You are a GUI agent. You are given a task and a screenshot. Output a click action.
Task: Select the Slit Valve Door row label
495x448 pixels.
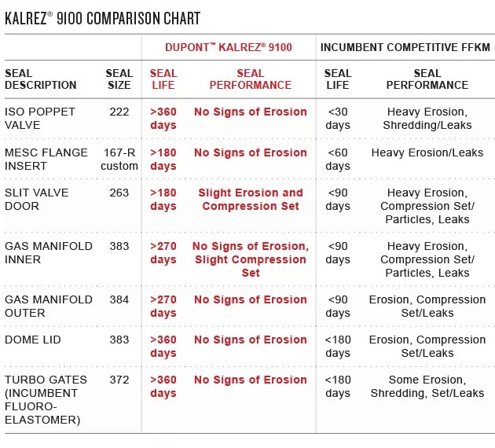(36, 199)
